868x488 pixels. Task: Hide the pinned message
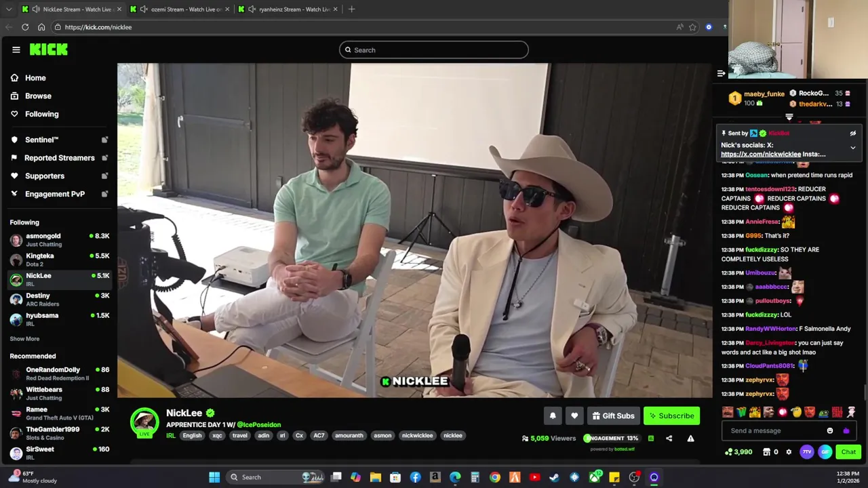click(852, 134)
